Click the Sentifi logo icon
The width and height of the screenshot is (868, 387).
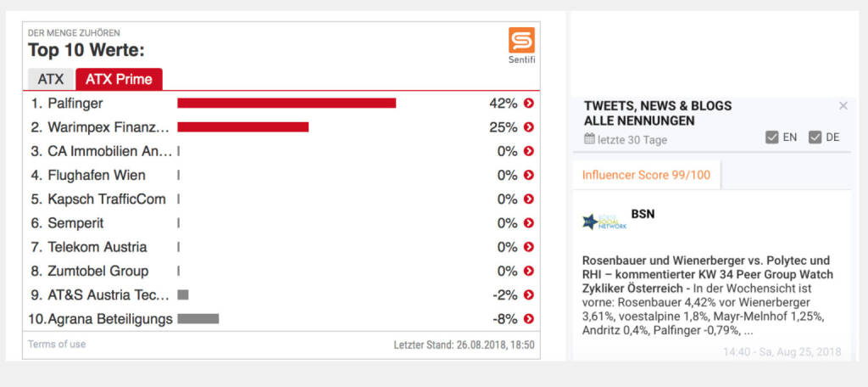521,40
